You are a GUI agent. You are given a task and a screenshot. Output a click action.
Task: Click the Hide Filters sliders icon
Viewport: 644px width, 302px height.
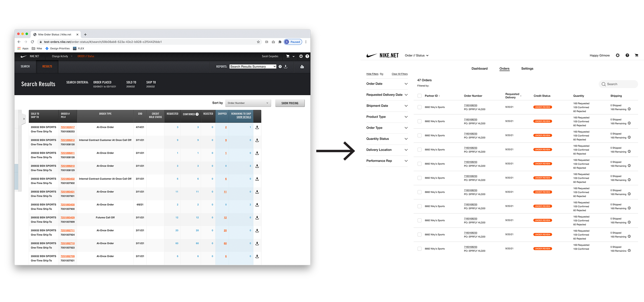[x=382, y=74]
